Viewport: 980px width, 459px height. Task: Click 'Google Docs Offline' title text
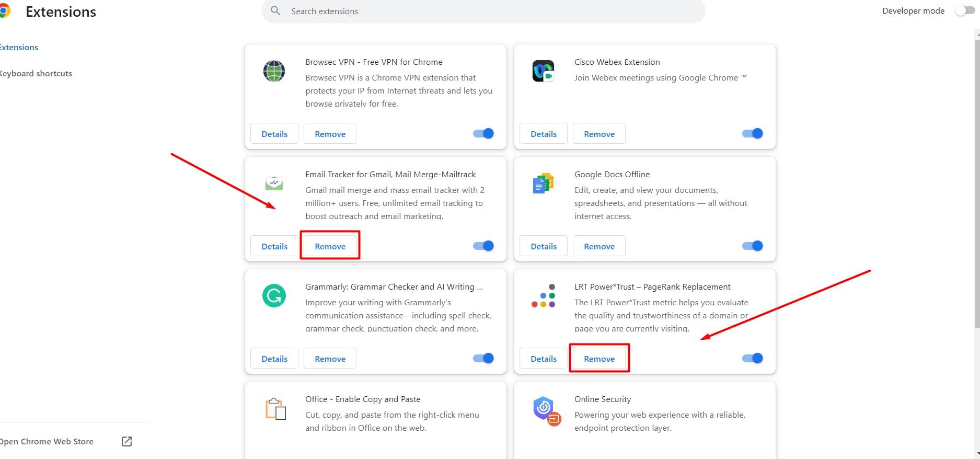point(612,174)
